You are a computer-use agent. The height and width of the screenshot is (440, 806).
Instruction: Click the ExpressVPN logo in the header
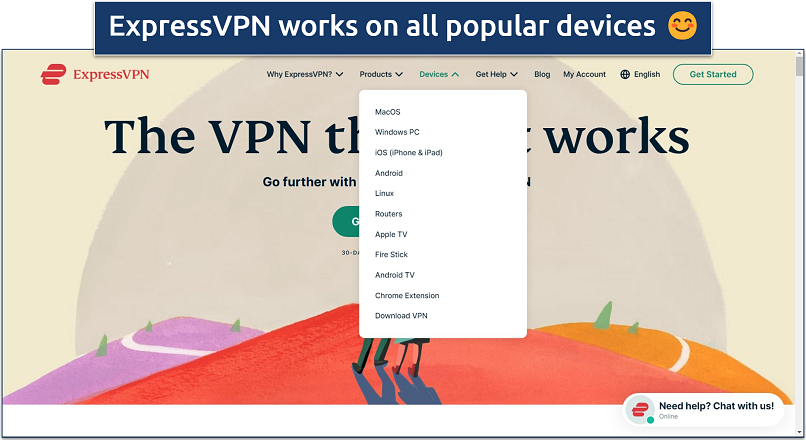(x=95, y=75)
